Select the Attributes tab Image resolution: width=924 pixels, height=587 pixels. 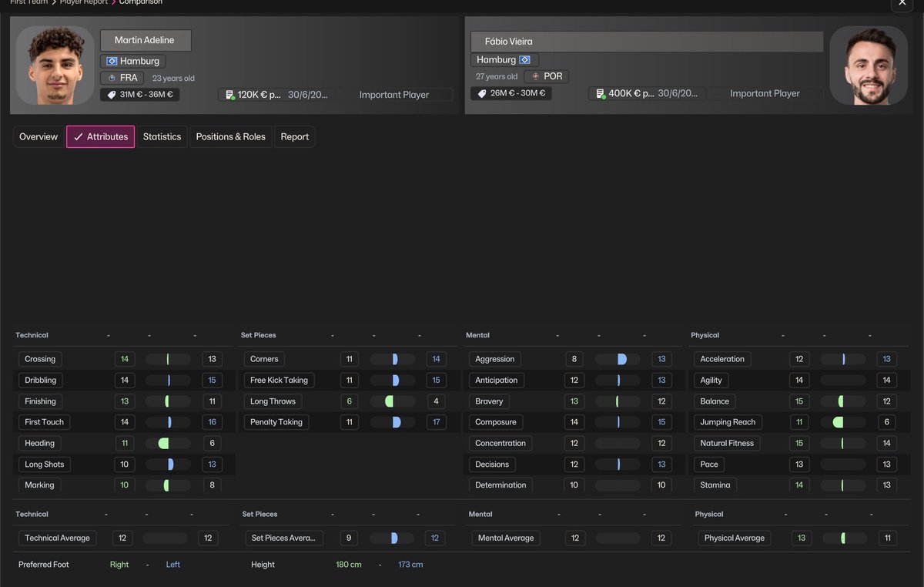pyautogui.click(x=101, y=137)
